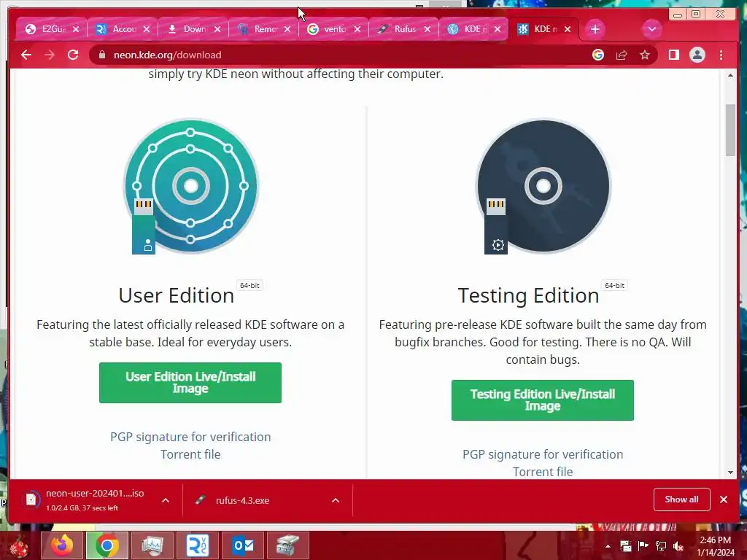This screenshot has height=560, width=747.
Task: Close the active KDE neon tab
Action: point(568,29)
